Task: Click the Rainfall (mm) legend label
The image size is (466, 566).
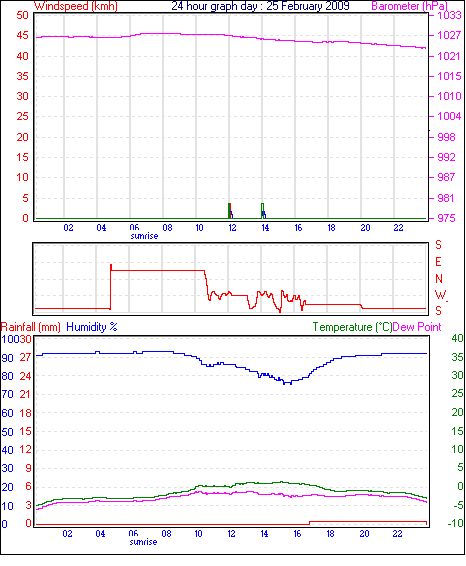Action: (31, 327)
